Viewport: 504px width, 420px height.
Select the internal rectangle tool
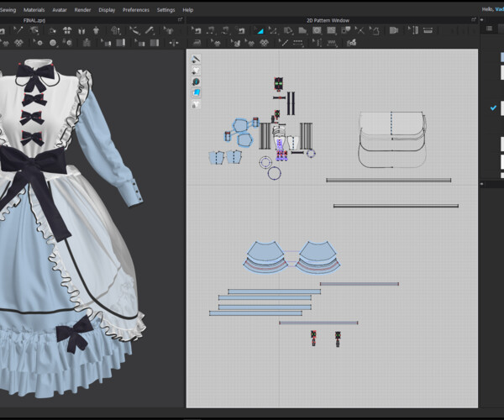(331, 30)
